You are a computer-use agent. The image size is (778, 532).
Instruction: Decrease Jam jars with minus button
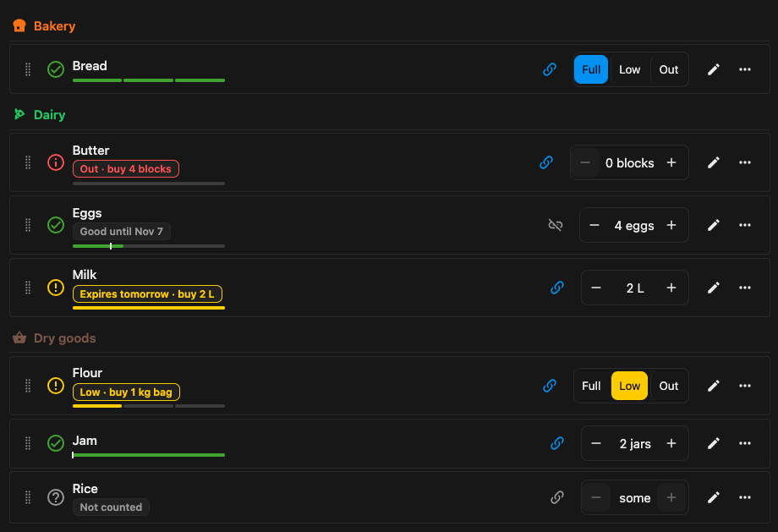coord(596,443)
